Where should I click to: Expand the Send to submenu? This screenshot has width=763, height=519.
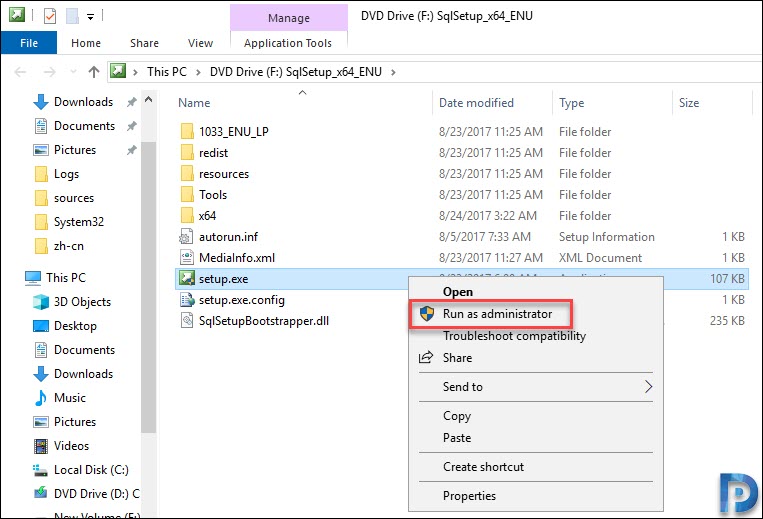pyautogui.click(x=535, y=387)
